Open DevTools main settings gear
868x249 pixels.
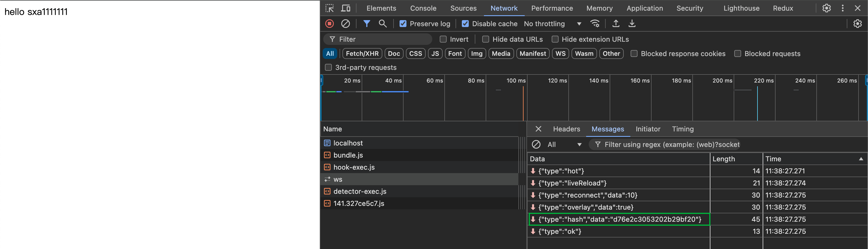point(826,8)
